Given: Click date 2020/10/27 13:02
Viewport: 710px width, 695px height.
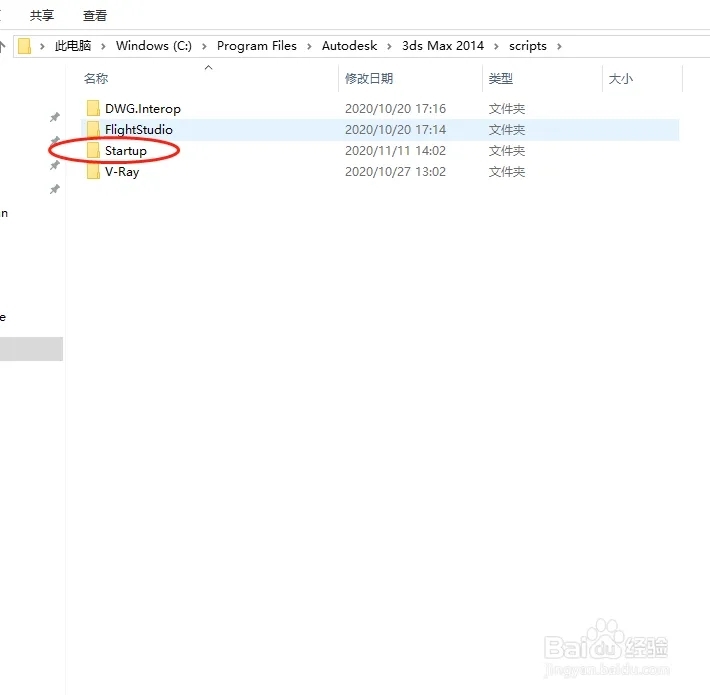Looking at the screenshot, I should 395,172.
